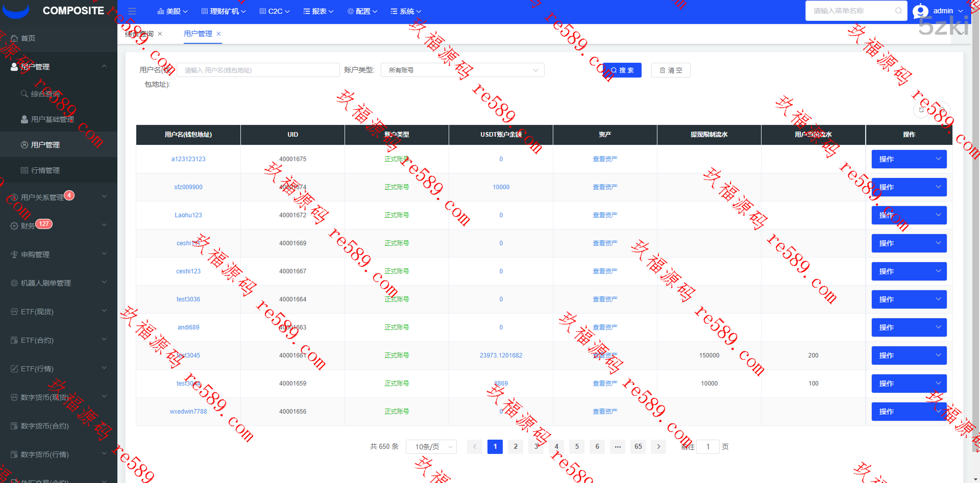Click the admin avatar icon

coord(920,11)
